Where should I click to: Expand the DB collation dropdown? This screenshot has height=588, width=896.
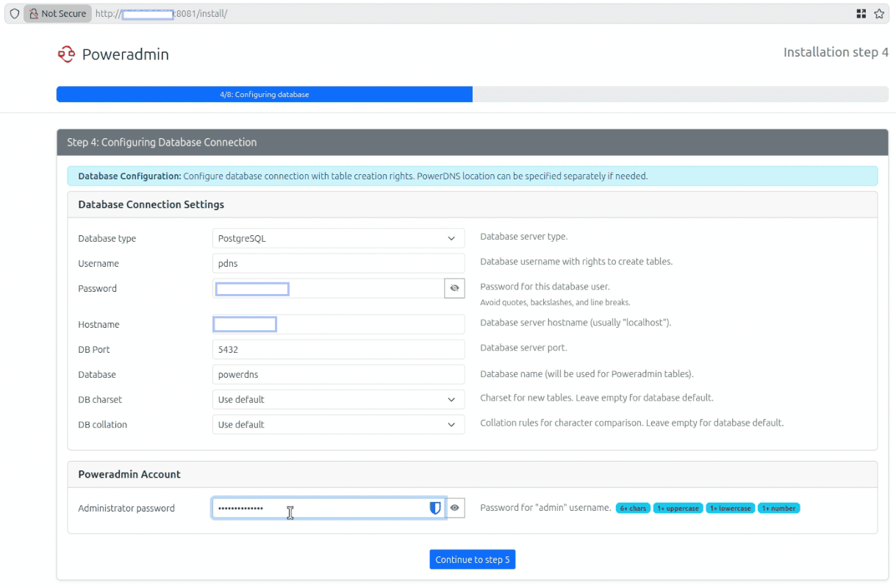(x=338, y=425)
